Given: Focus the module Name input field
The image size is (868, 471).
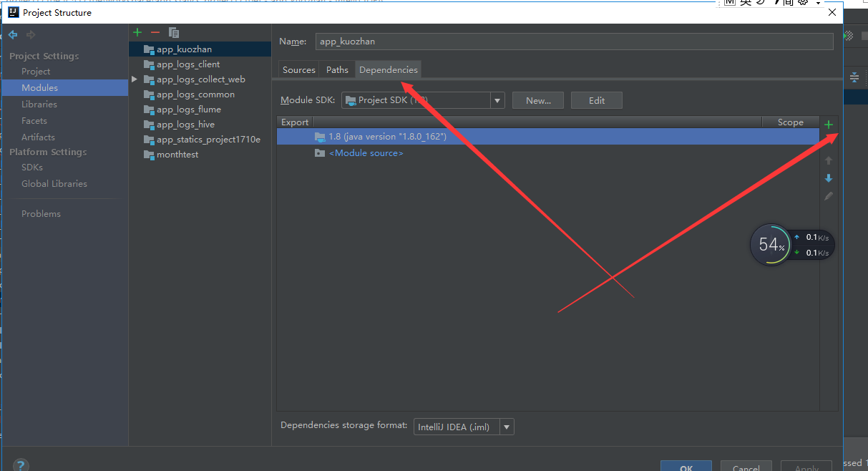Looking at the screenshot, I should tap(575, 42).
